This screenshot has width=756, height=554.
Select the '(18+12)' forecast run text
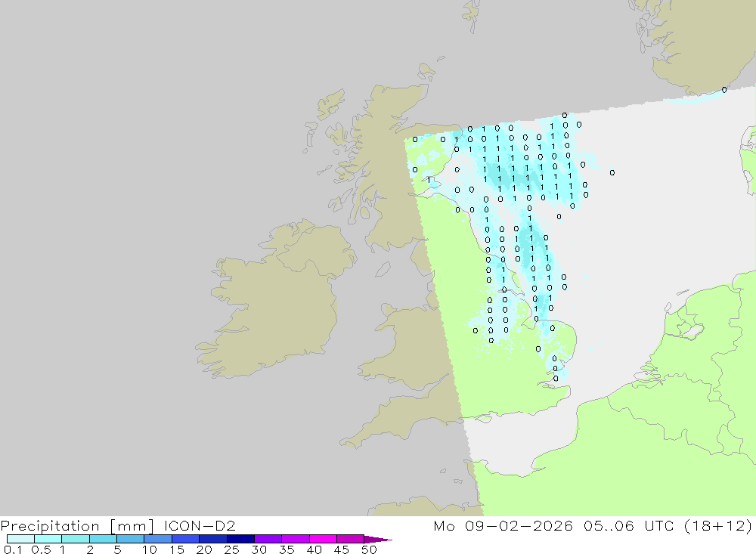718,525
